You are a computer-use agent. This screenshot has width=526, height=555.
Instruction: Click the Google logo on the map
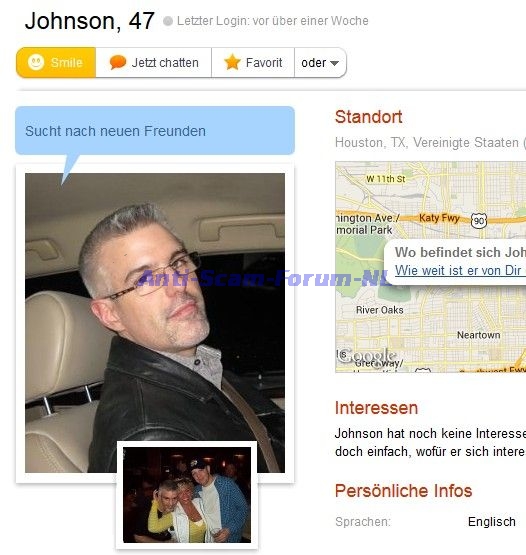click(366, 356)
